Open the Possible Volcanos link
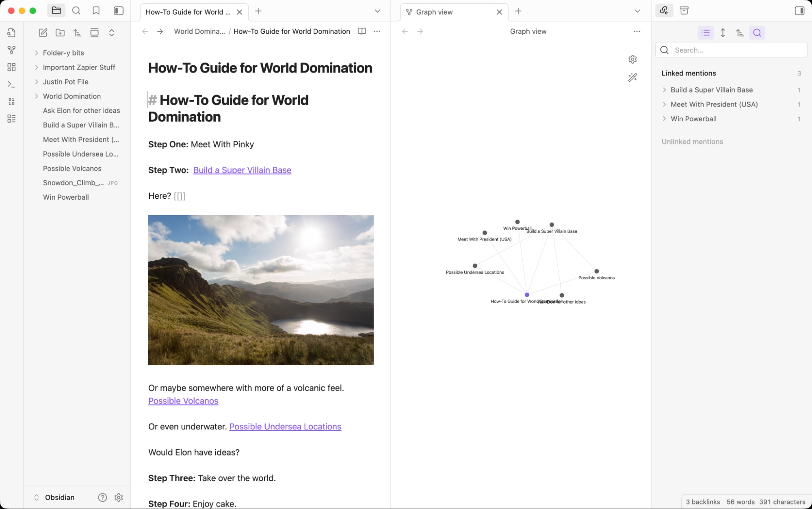The image size is (812, 509). (183, 401)
